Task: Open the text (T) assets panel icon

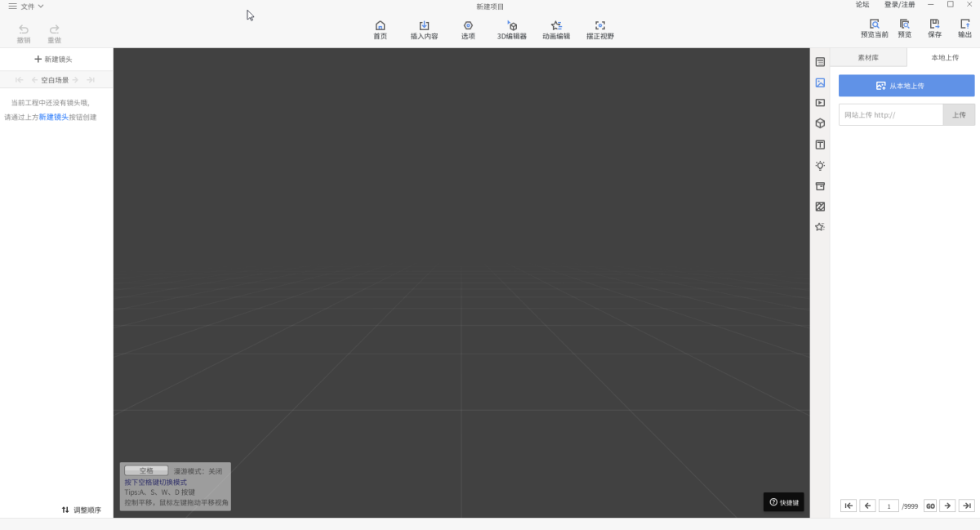Action: pyautogui.click(x=819, y=144)
